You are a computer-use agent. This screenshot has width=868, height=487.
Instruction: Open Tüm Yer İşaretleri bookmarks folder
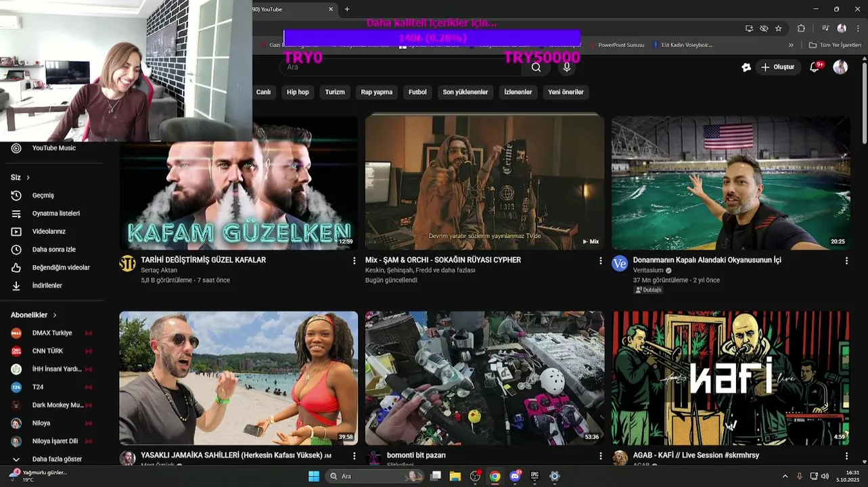pyautogui.click(x=836, y=45)
